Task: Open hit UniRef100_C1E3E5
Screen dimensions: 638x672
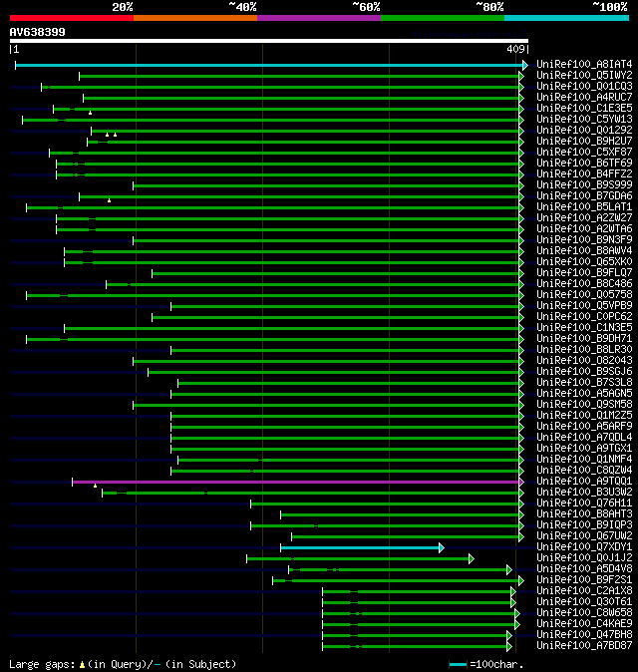Action: [x=584, y=108]
